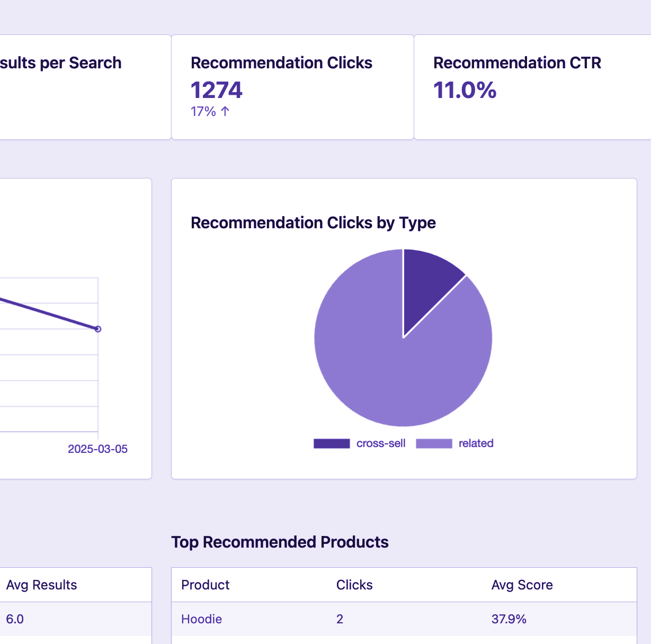Click the Avg Score column header
Screen dimensions: 651x644
point(522,585)
